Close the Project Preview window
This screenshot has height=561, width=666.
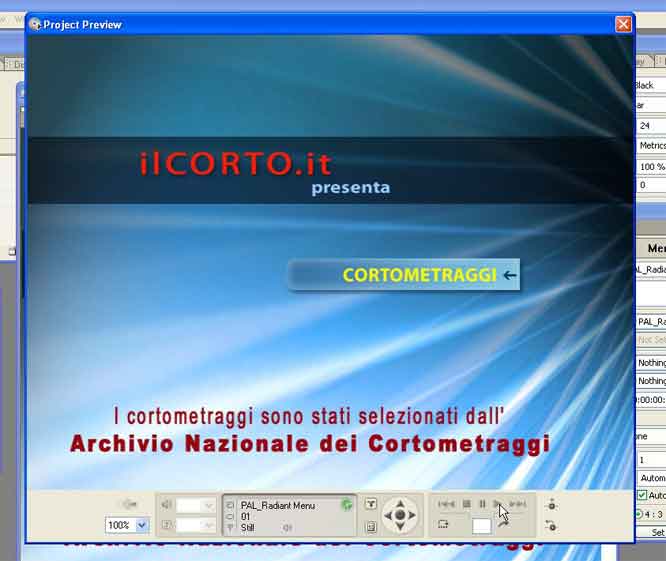tap(622, 24)
